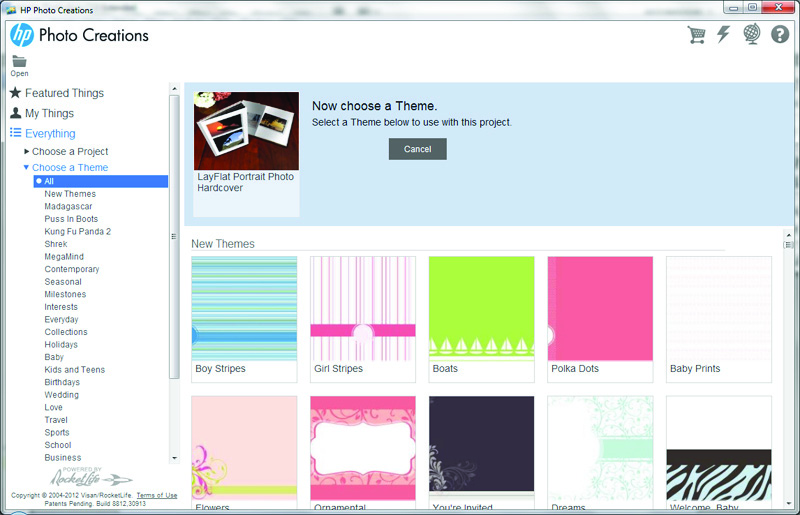Select the Wedding category
Screen dimensions: 800x515
61,395
